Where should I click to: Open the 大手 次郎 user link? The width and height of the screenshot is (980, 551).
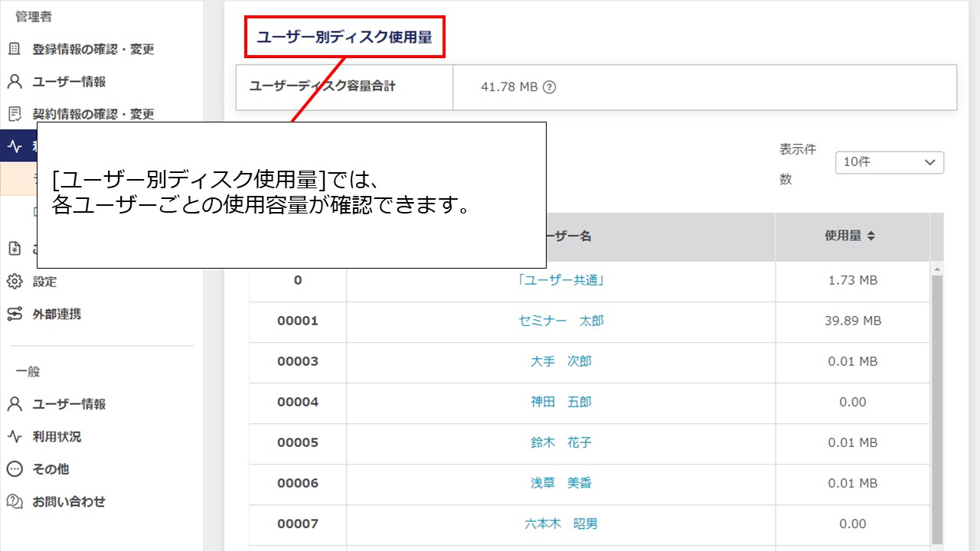561,361
